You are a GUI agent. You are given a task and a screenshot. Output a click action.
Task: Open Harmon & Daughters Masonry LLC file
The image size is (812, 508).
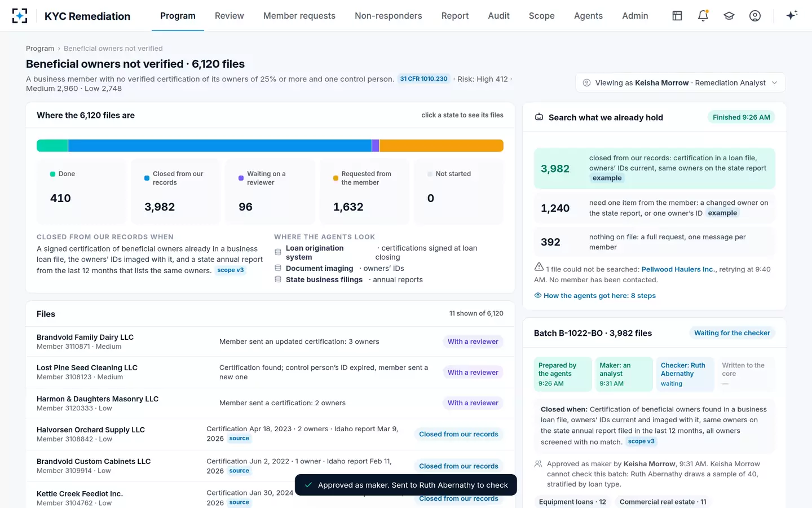(270, 403)
